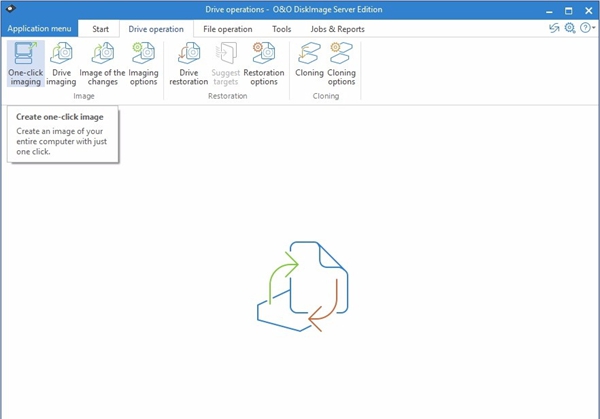The height and width of the screenshot is (419, 600).
Task: Switch to the Start tab
Action: coord(100,29)
